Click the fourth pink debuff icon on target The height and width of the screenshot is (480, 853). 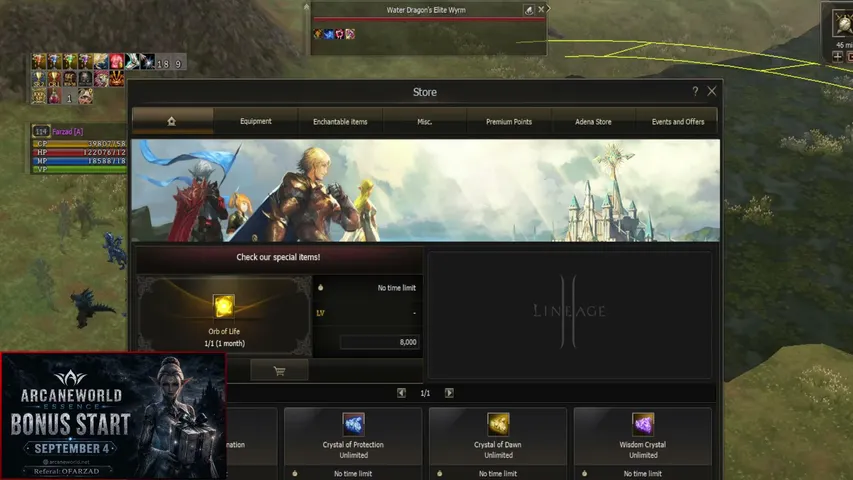(x=350, y=34)
